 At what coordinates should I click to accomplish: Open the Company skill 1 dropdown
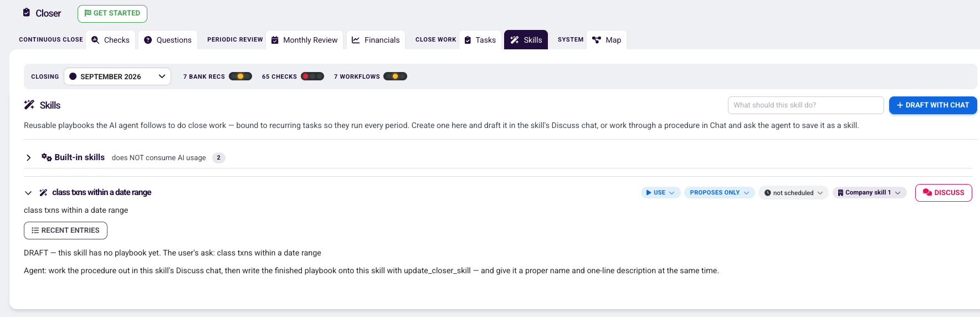[x=869, y=193]
